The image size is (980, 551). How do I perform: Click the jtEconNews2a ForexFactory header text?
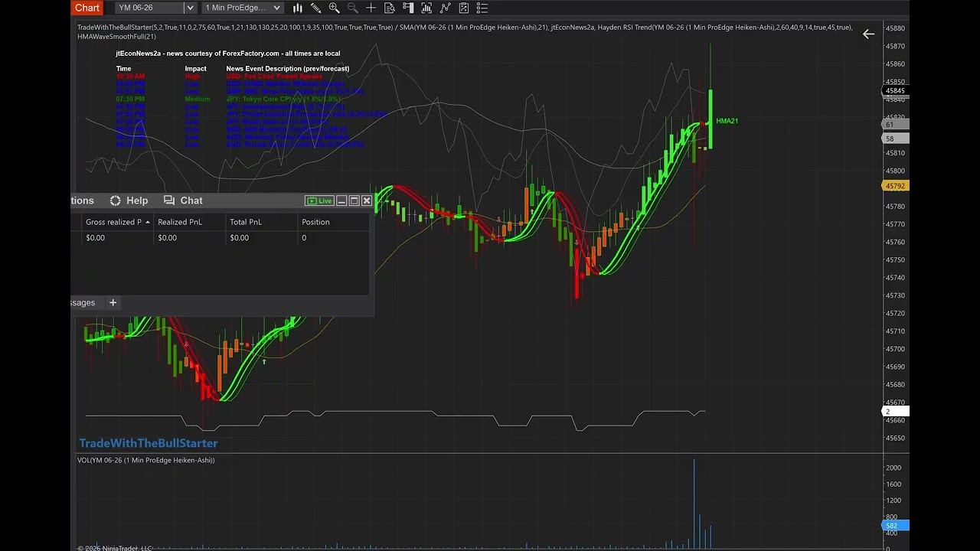pyautogui.click(x=228, y=54)
